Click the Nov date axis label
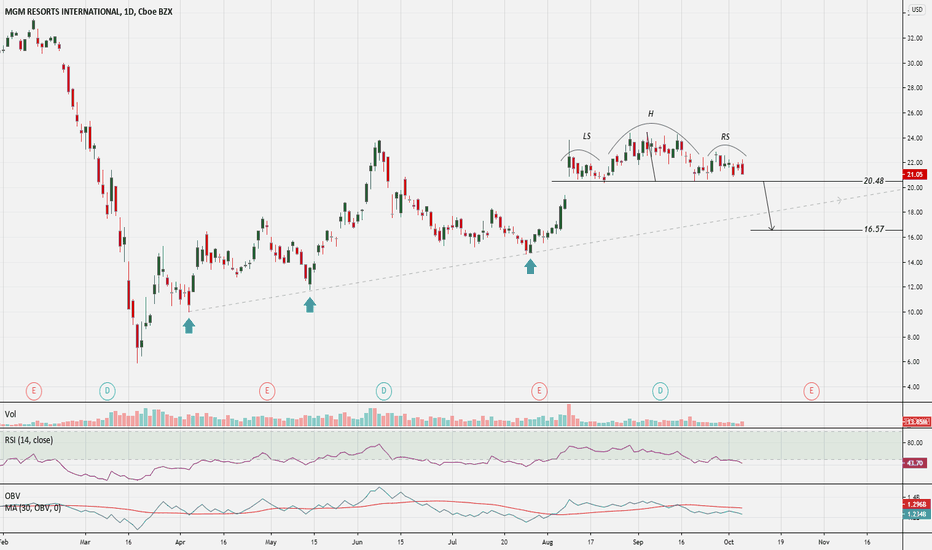 pyautogui.click(x=824, y=542)
